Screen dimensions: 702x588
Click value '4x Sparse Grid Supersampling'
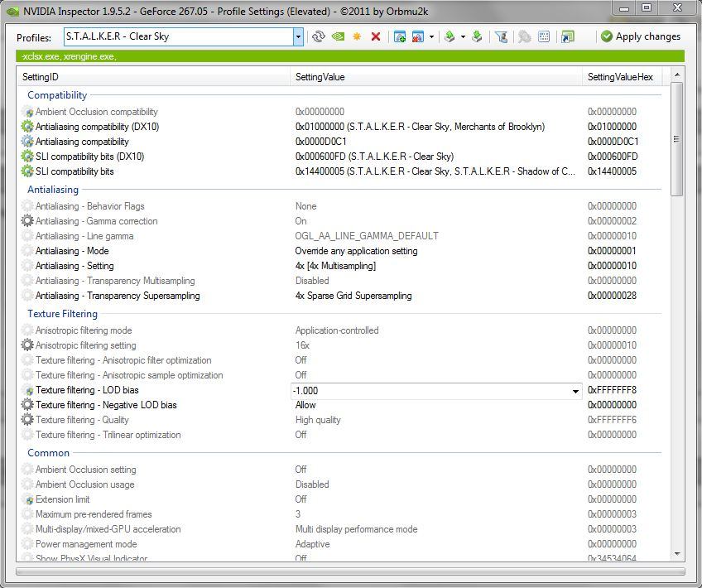pyautogui.click(x=353, y=296)
